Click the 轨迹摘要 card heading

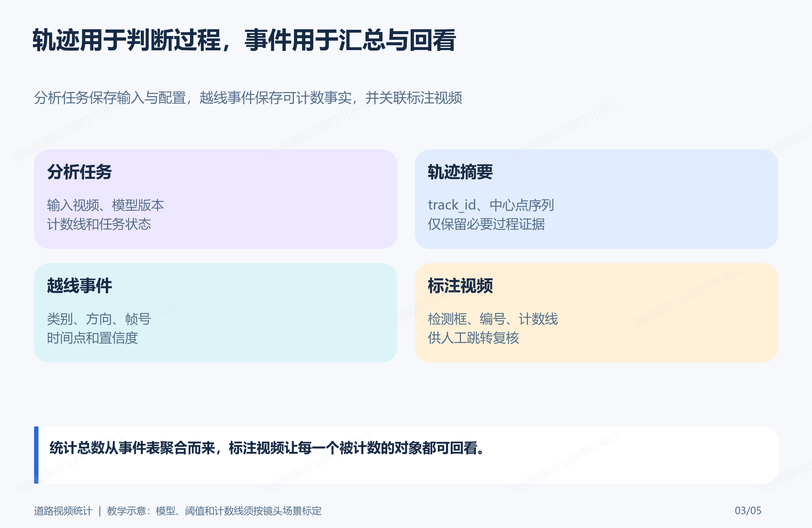click(x=460, y=172)
